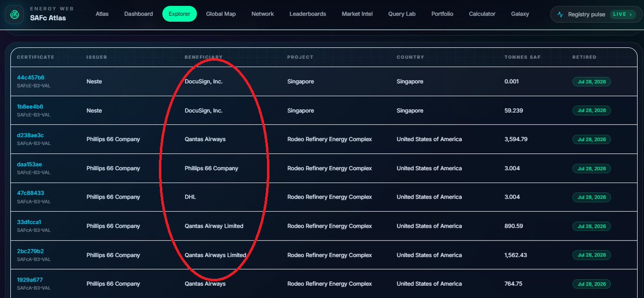Viewport: 644px width, 298px height.
Task: Sort by the Project column header
Action: [300, 57]
